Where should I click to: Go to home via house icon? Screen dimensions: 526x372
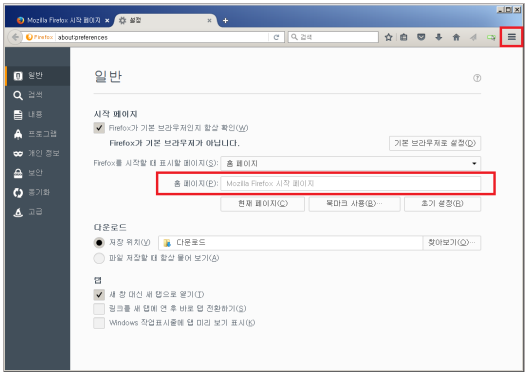coord(456,37)
